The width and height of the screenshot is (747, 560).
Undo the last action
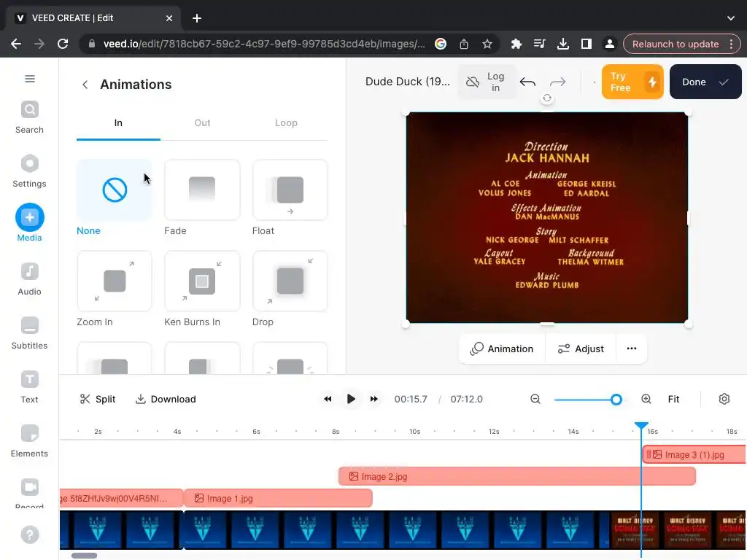[x=527, y=82]
